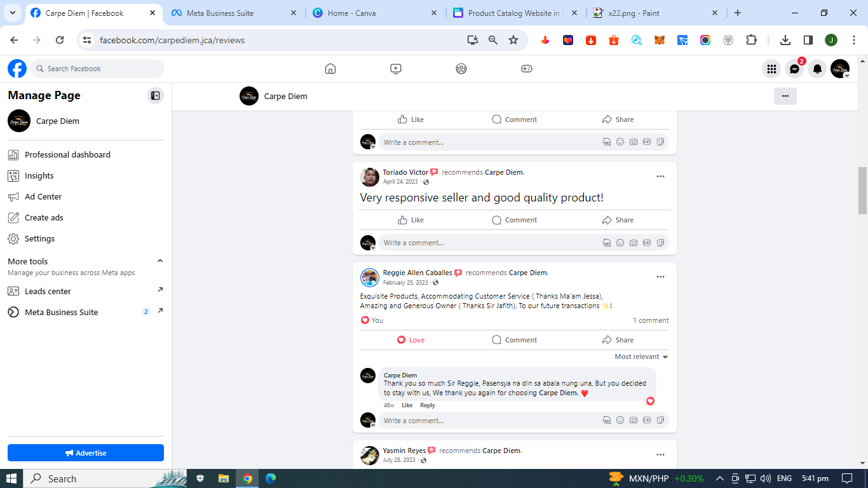Open the Extensions puzzle icon
Screen dimensions: 868x488
(751, 40)
